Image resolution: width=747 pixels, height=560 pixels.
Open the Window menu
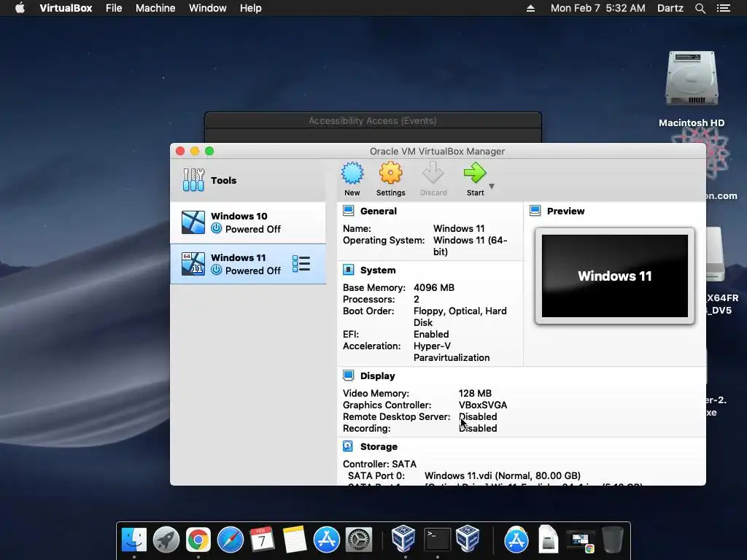pos(208,8)
